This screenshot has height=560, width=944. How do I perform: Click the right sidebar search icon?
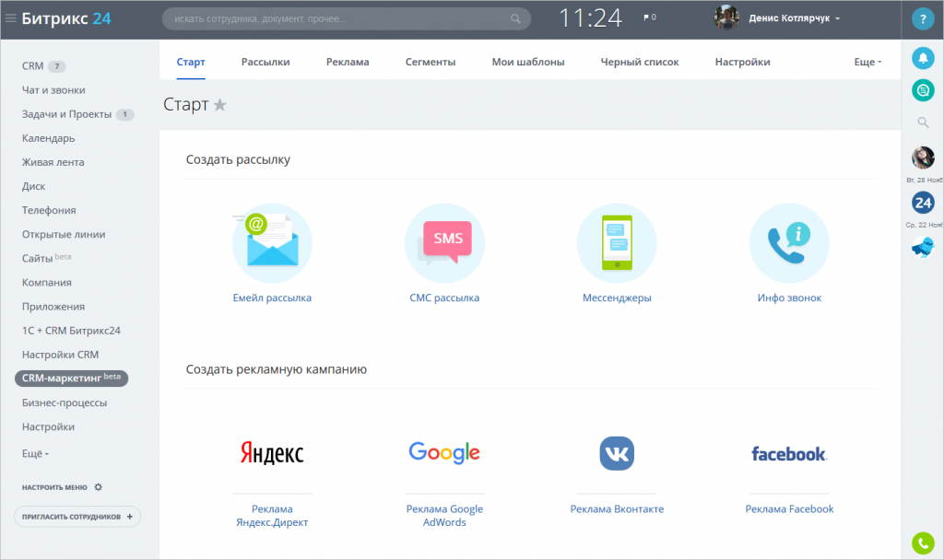pos(923,122)
